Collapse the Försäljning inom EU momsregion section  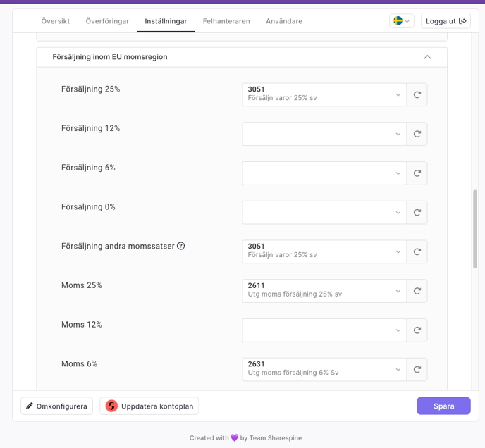(x=427, y=57)
